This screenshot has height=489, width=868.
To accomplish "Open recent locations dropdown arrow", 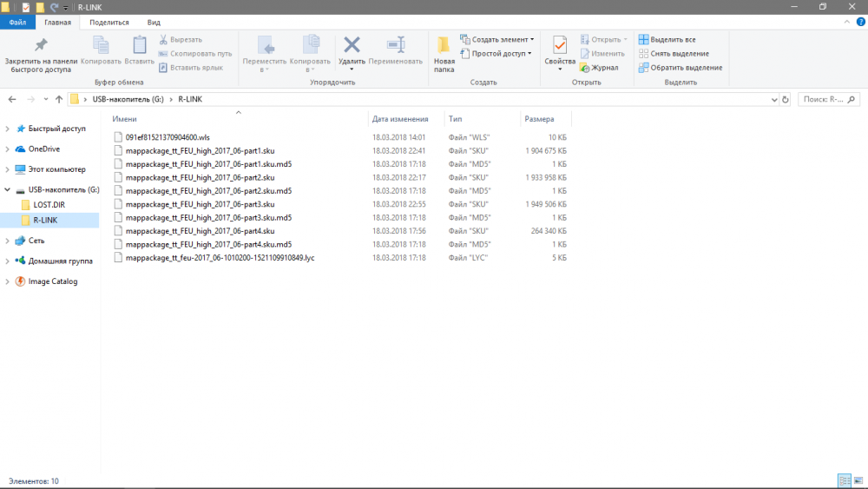I will tap(45, 100).
